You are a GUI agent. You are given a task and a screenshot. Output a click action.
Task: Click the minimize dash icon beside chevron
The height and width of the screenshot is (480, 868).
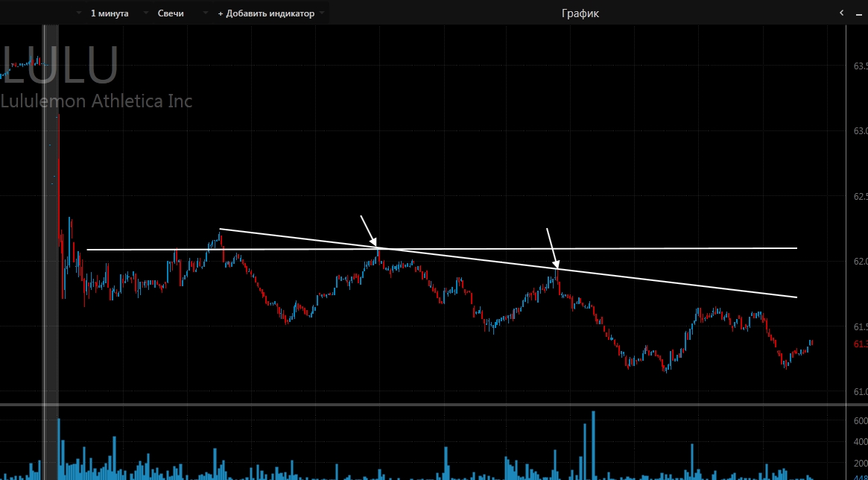coord(858,13)
